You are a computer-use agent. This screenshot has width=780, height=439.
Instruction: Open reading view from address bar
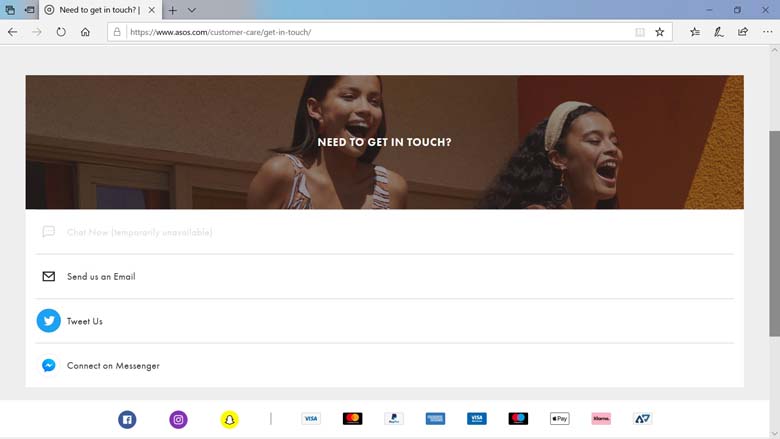point(640,32)
